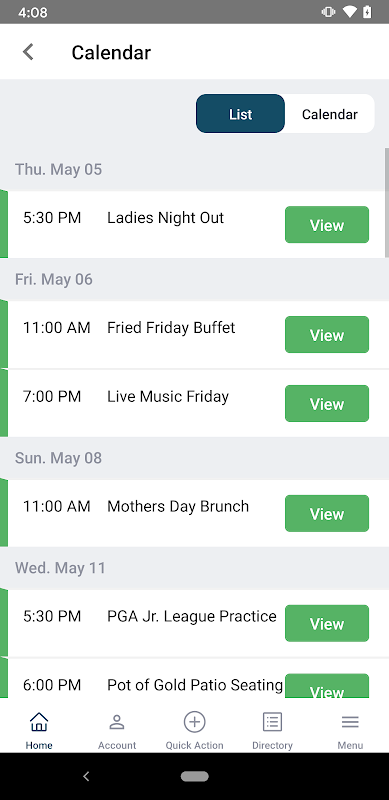389x800 pixels.
Task: Open the Account person icon
Action: (117, 722)
